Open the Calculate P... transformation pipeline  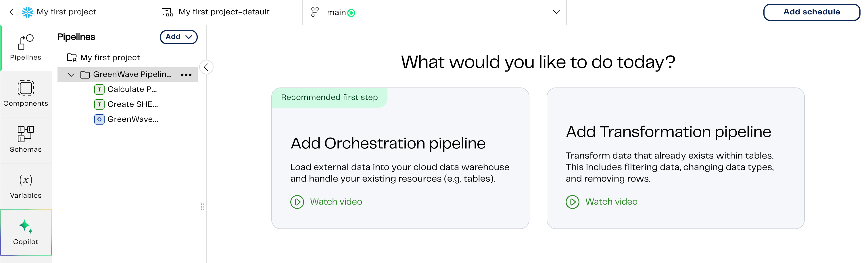click(132, 89)
